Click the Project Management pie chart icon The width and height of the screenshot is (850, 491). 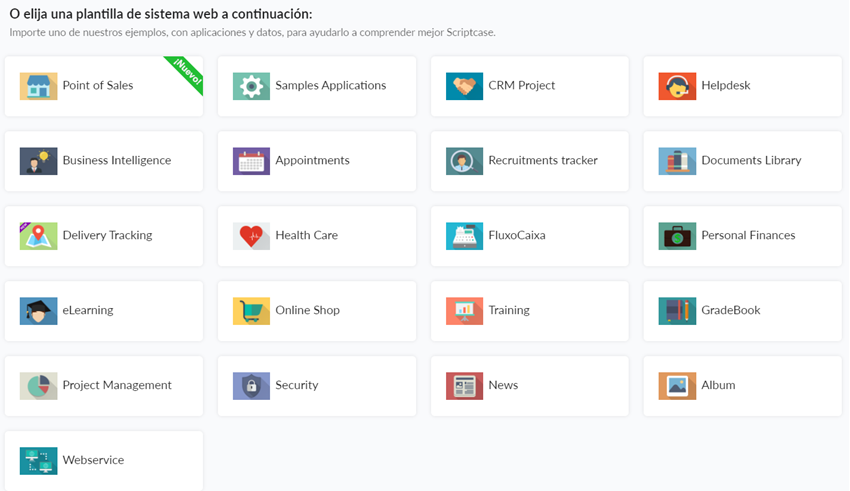[38, 386]
